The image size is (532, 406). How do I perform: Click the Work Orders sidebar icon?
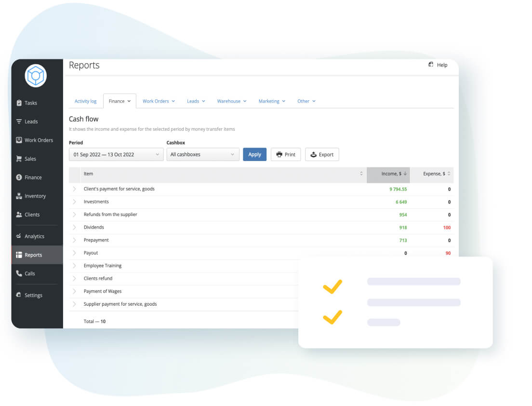click(x=19, y=140)
